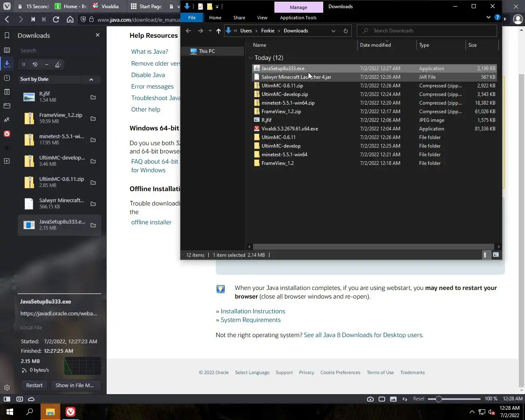Open the File menu in Explorer
This screenshot has width=525, height=420.
pyautogui.click(x=192, y=18)
